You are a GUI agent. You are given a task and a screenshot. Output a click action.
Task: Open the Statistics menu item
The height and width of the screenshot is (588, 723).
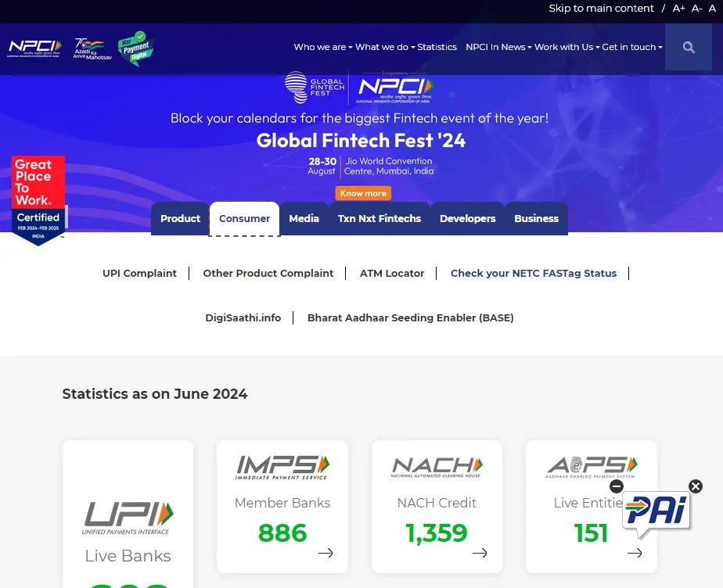(437, 47)
